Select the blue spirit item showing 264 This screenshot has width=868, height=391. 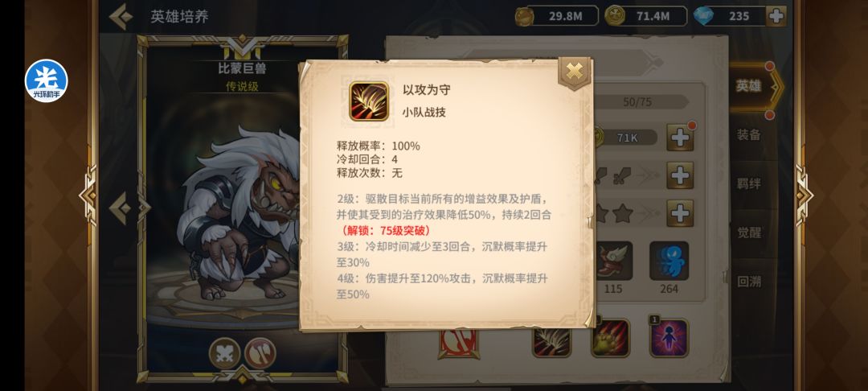point(669,261)
